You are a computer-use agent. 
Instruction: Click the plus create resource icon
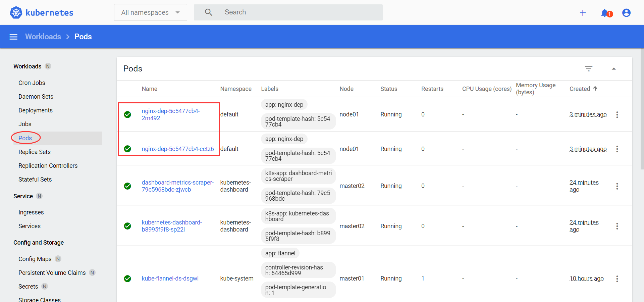[x=583, y=13]
